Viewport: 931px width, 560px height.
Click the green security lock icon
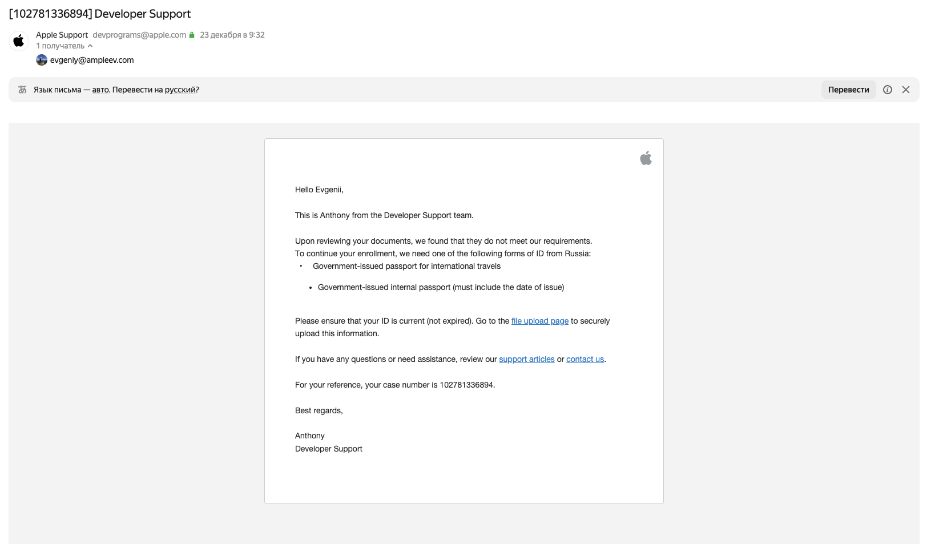click(192, 35)
